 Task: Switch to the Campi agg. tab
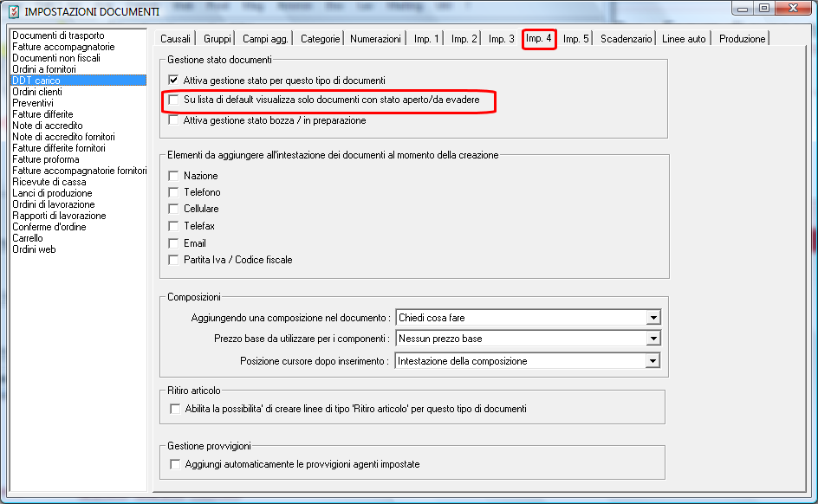coord(265,39)
